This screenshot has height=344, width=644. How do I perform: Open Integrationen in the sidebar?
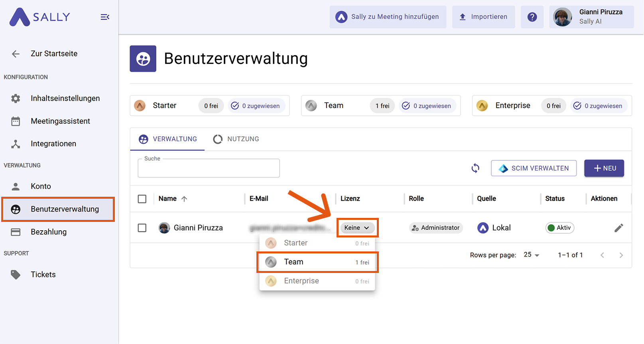(59, 144)
